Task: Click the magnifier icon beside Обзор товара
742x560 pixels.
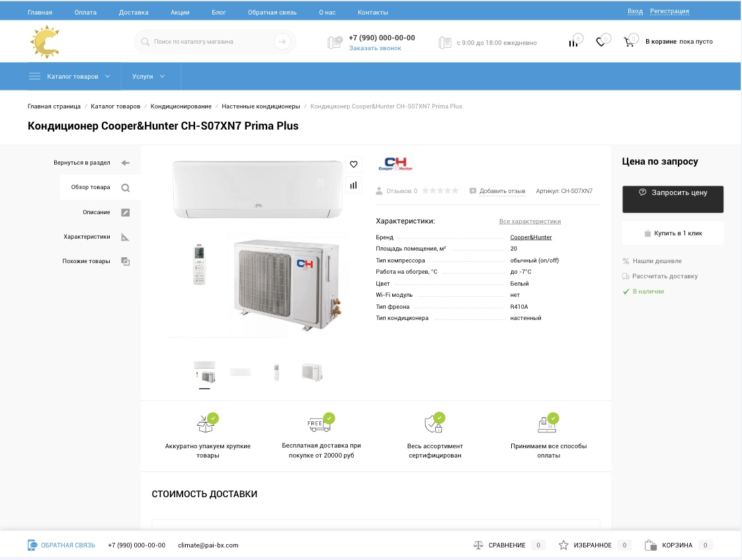Action: pos(126,188)
